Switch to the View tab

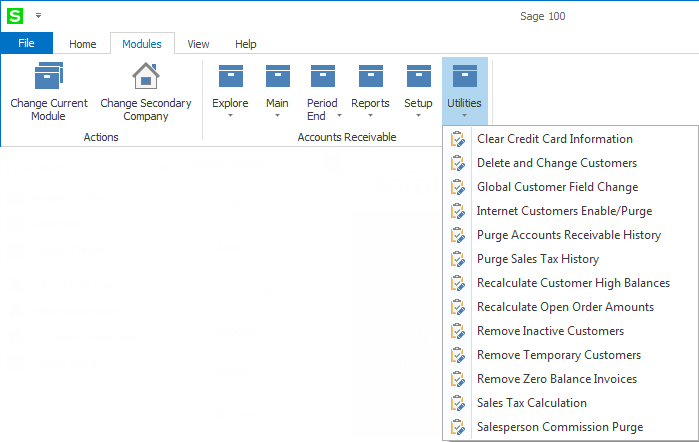tap(198, 44)
